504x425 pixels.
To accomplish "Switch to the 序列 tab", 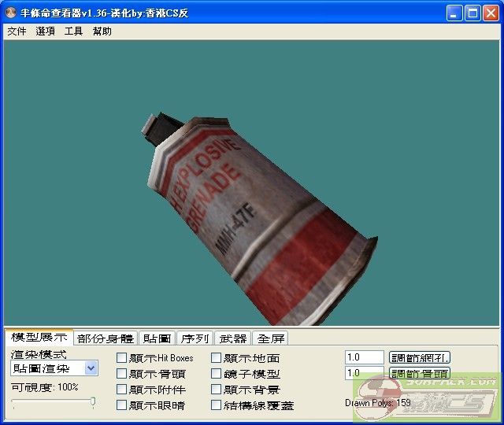I will tap(195, 338).
